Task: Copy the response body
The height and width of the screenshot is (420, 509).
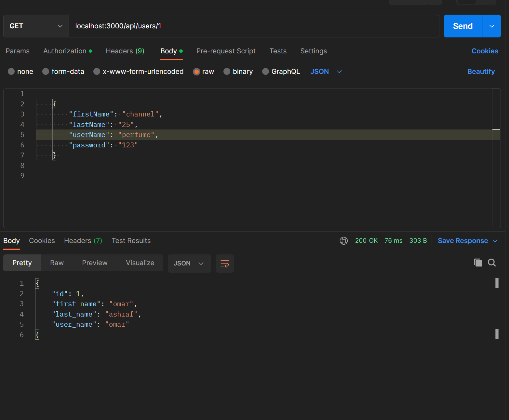Action: (x=478, y=263)
